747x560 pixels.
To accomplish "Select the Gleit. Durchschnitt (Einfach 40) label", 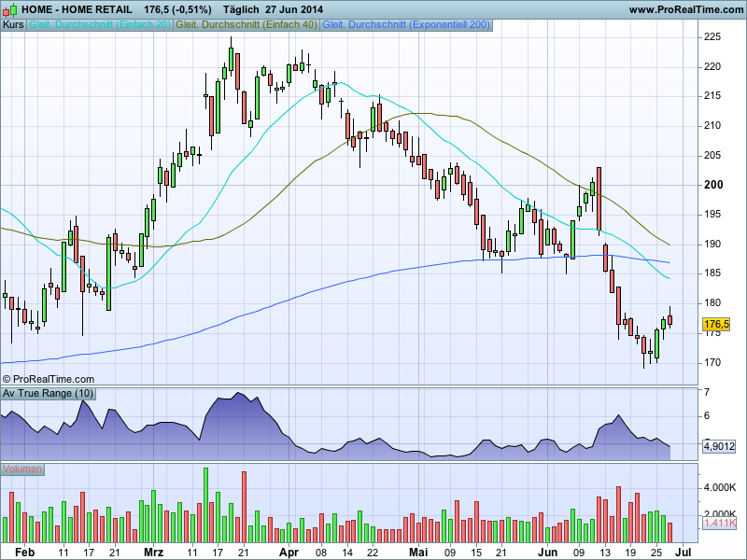I will (247, 25).
